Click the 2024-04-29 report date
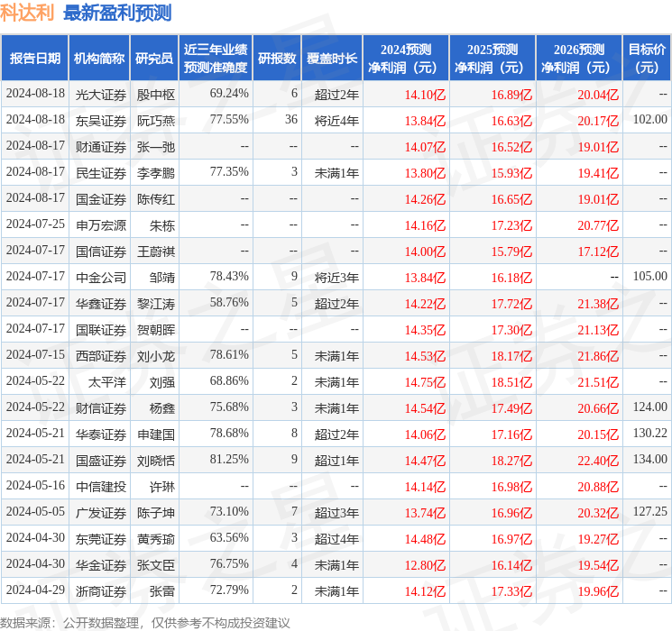The height and width of the screenshot is (631, 672). coord(35,590)
